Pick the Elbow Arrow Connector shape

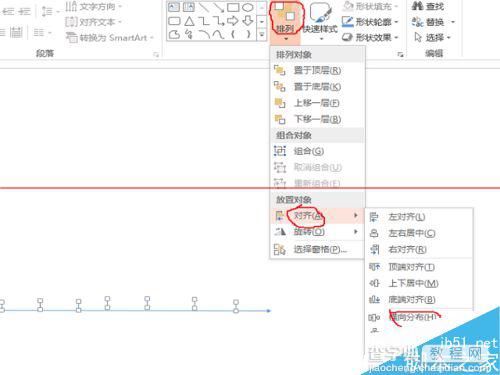pos(219,21)
